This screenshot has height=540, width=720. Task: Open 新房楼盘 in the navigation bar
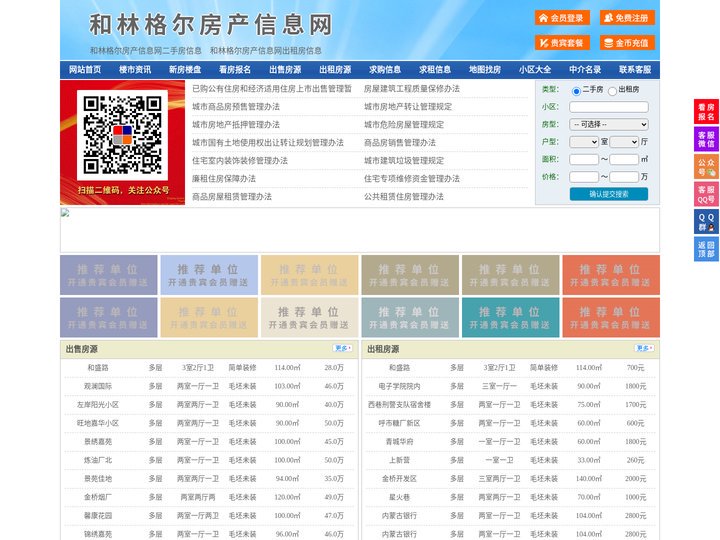[x=185, y=70]
